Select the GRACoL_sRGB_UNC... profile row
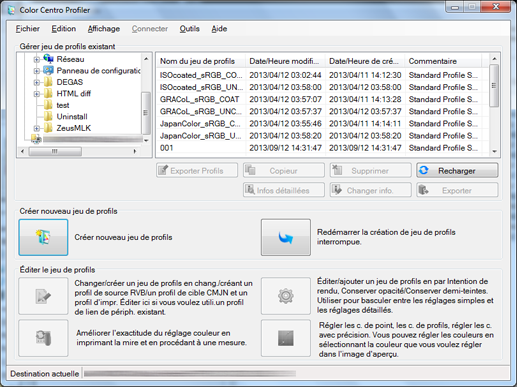 (322, 111)
